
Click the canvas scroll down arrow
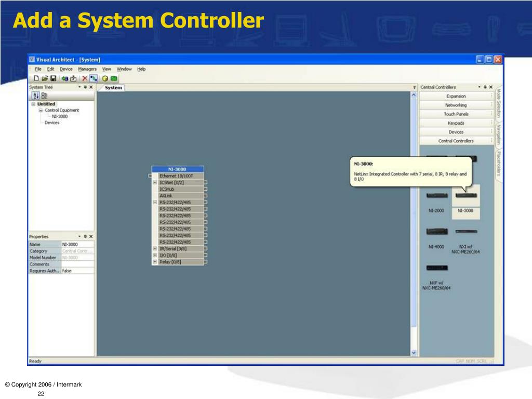pyautogui.click(x=414, y=353)
